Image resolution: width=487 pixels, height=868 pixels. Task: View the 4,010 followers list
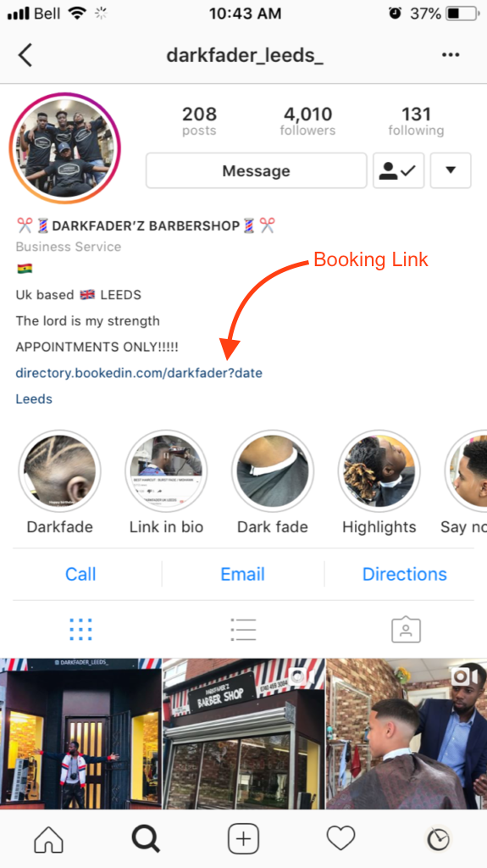(307, 121)
